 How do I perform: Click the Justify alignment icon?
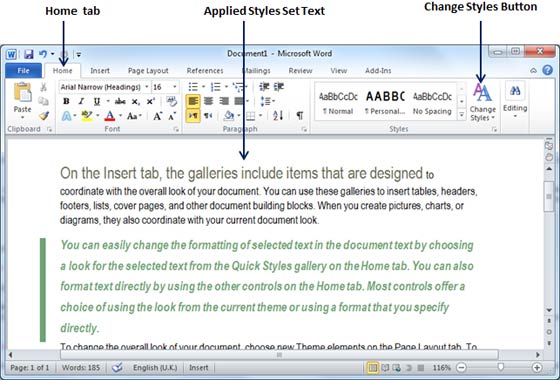[239, 101]
